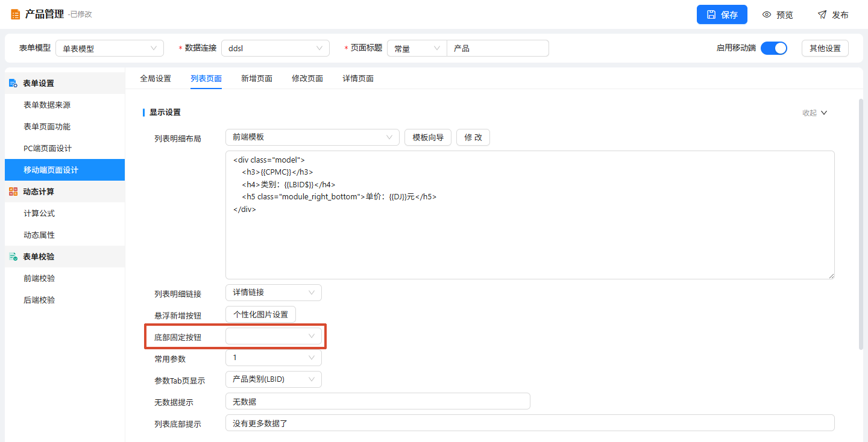Click inside the HTML template code editor
Screen dimensions: 868x442
[x=530, y=215]
